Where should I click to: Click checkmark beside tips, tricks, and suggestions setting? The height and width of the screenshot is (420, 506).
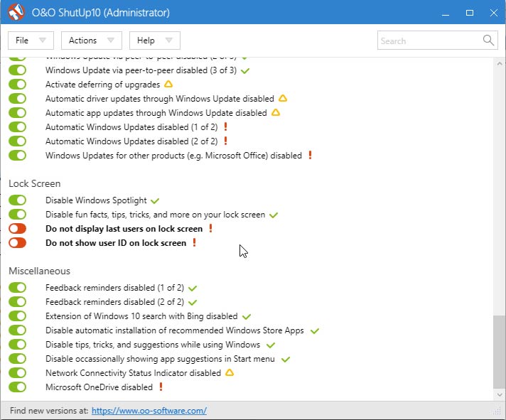point(271,345)
